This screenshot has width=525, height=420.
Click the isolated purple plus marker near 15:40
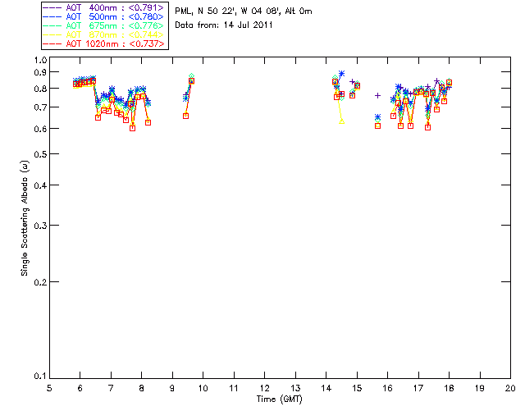coord(377,96)
